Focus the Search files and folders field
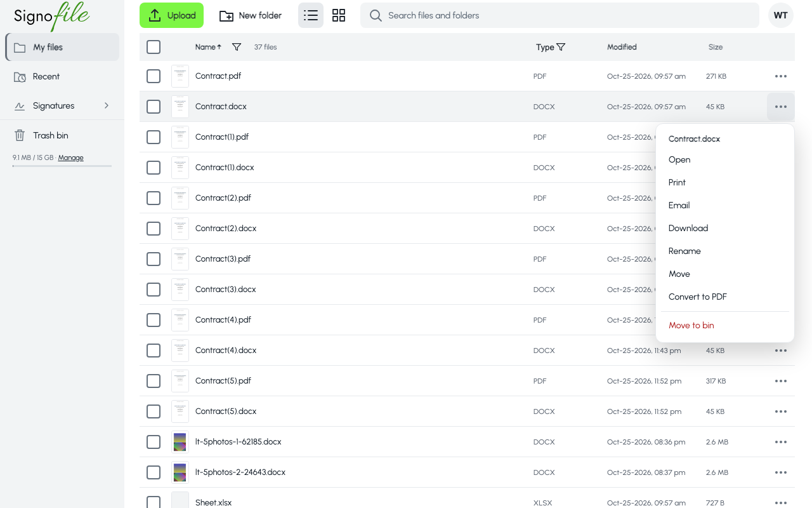 click(x=560, y=15)
